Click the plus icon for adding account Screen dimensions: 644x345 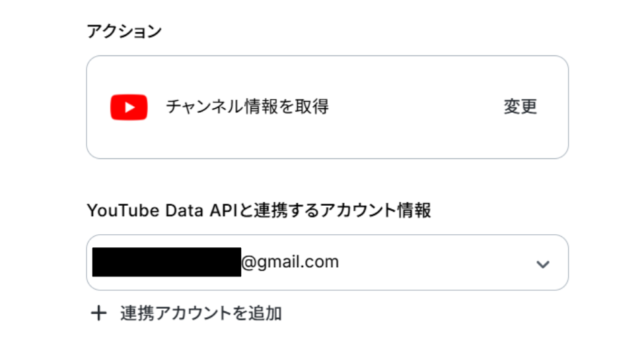point(98,313)
